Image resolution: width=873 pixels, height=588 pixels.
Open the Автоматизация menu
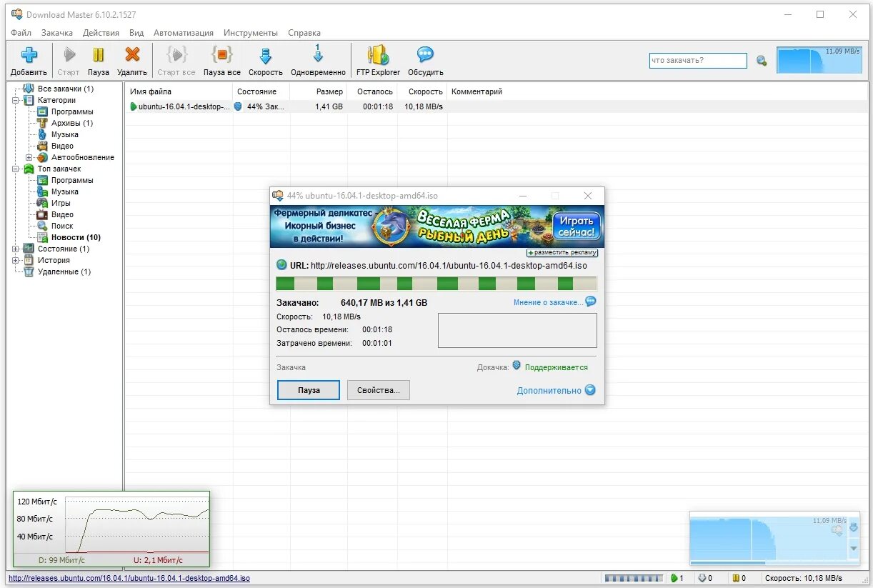pos(184,33)
